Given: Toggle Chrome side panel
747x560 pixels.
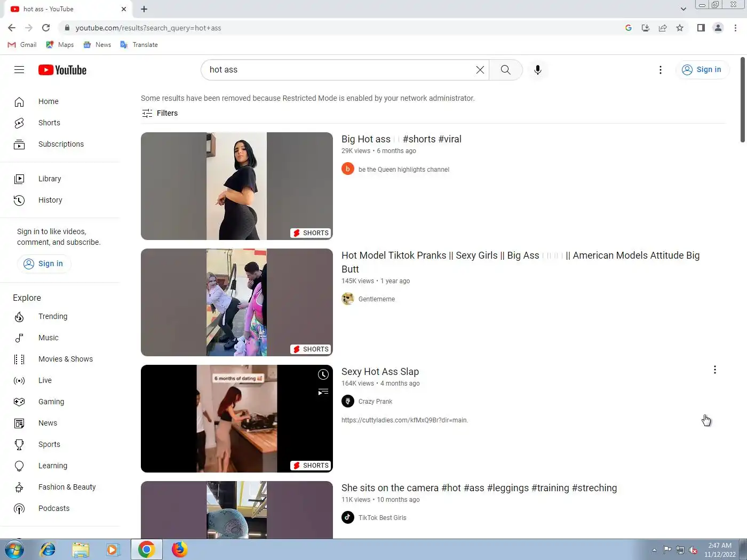Looking at the screenshot, I should point(701,28).
